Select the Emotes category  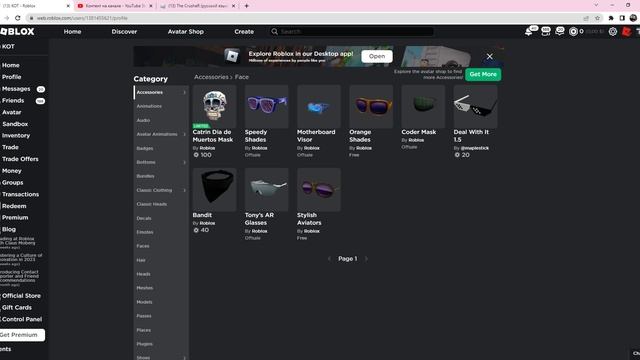145,232
